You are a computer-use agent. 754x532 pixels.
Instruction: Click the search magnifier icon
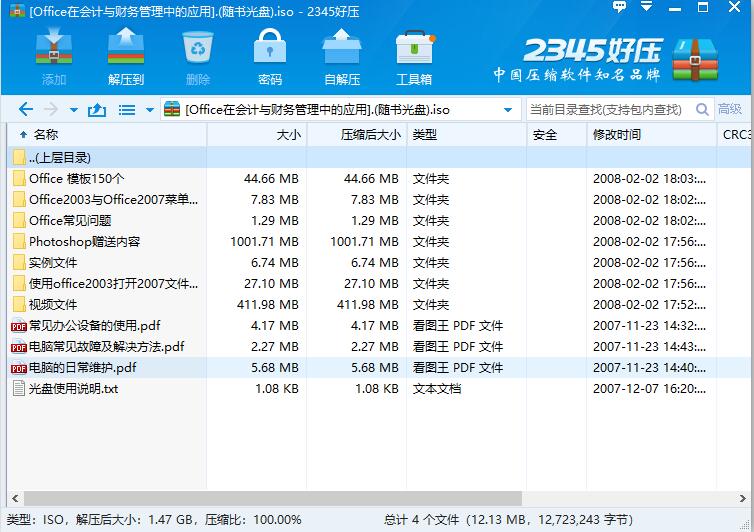click(703, 110)
